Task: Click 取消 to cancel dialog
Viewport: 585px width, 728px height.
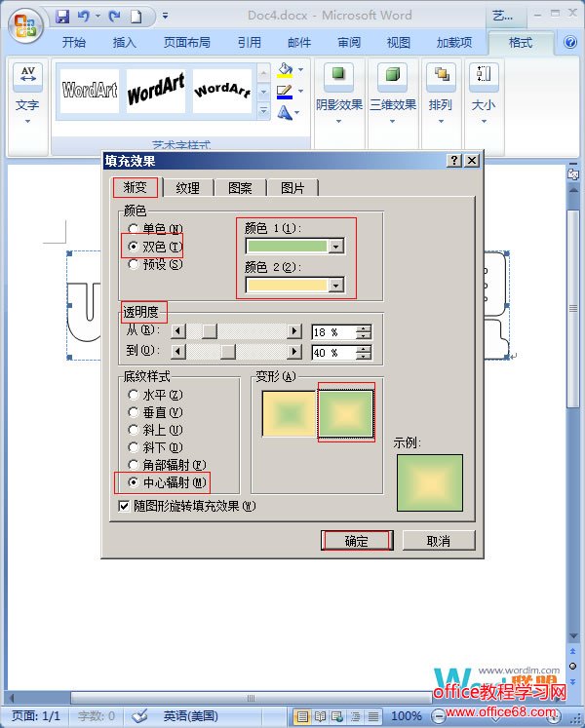Action: coord(438,541)
